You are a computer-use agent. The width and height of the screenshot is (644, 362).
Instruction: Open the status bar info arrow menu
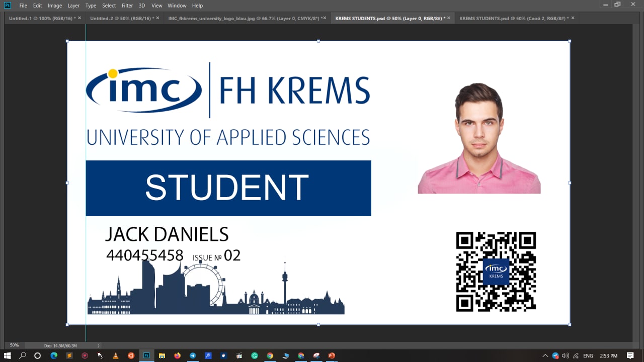98,346
